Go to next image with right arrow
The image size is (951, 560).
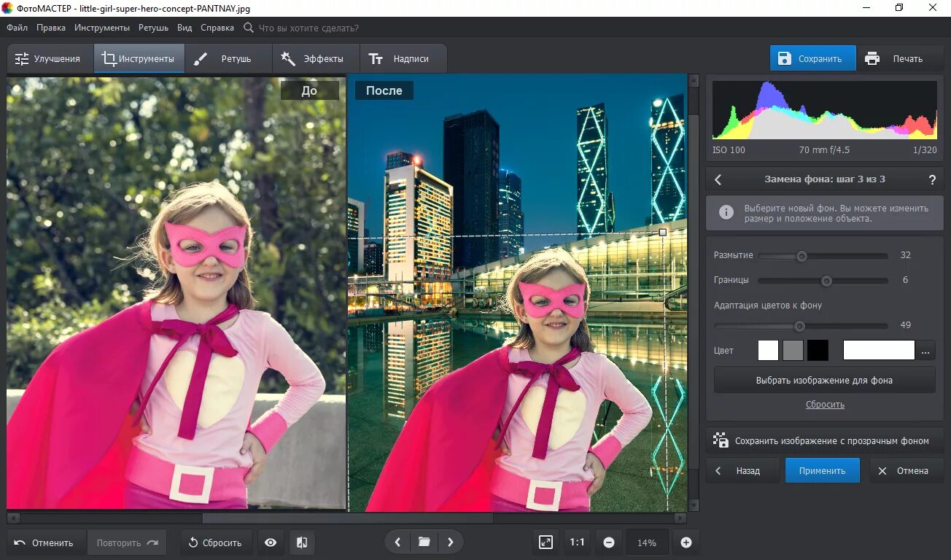(451, 542)
